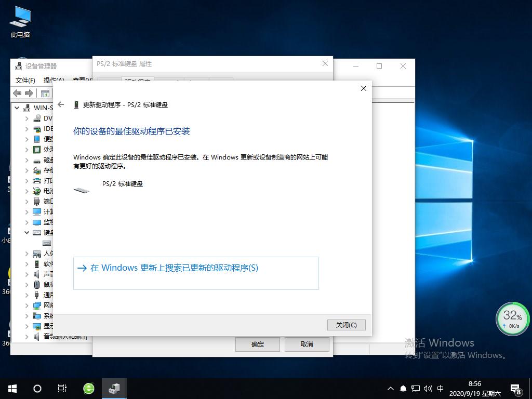
Task: Click the 网络适配器 network adapter icon
Action: [37, 305]
